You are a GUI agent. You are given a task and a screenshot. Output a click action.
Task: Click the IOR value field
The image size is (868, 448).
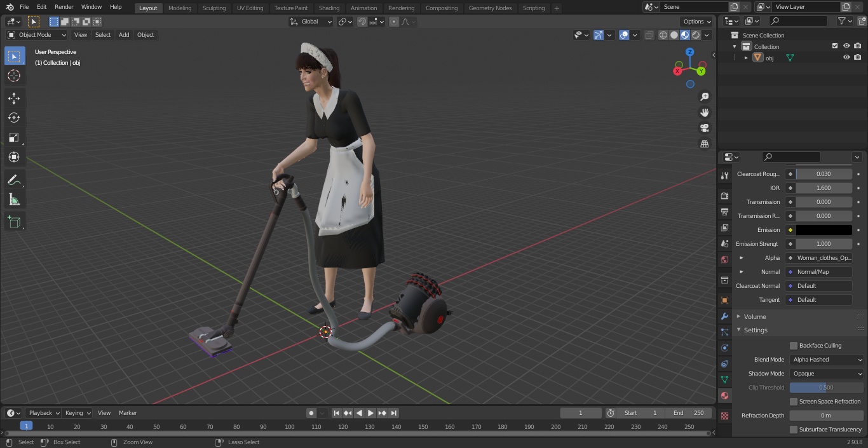point(824,188)
